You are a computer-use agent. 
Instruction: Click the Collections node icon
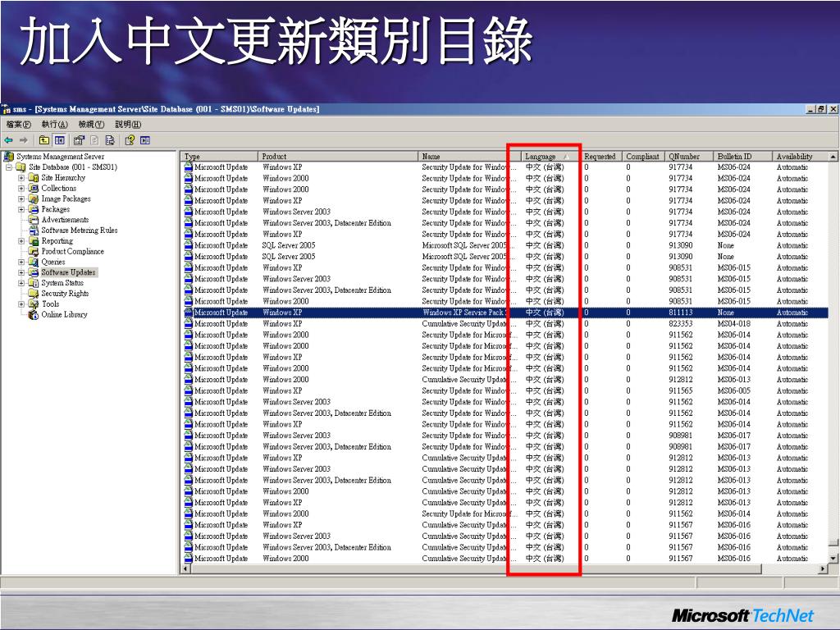tap(33, 188)
